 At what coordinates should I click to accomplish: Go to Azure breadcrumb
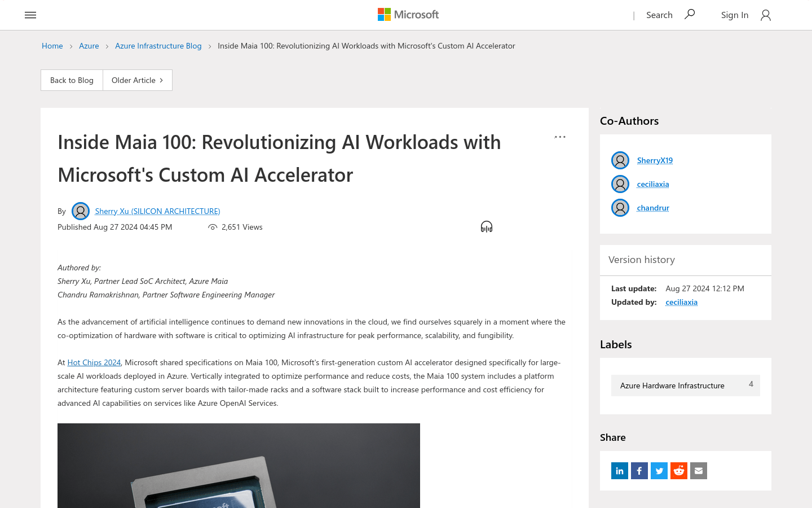pyautogui.click(x=89, y=46)
